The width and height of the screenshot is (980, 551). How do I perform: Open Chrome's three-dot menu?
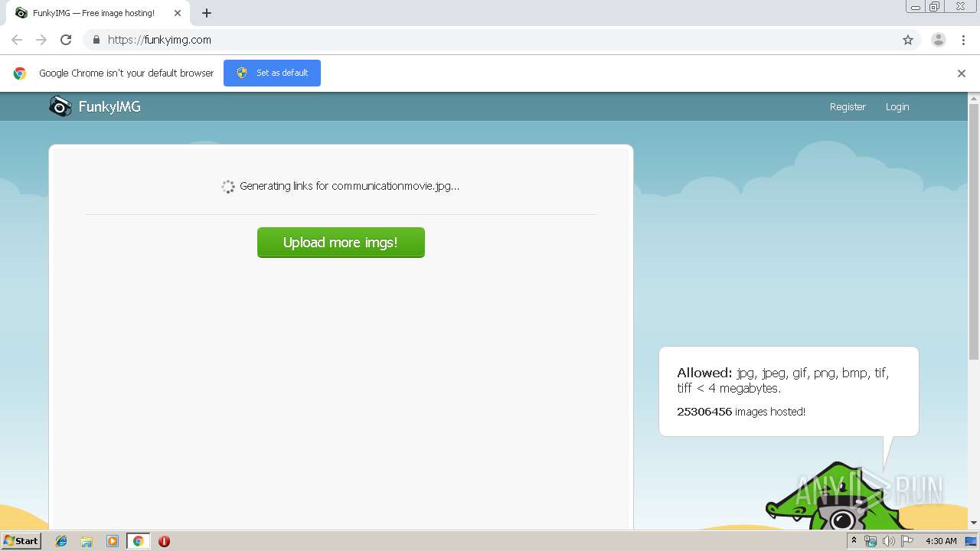click(x=963, y=40)
